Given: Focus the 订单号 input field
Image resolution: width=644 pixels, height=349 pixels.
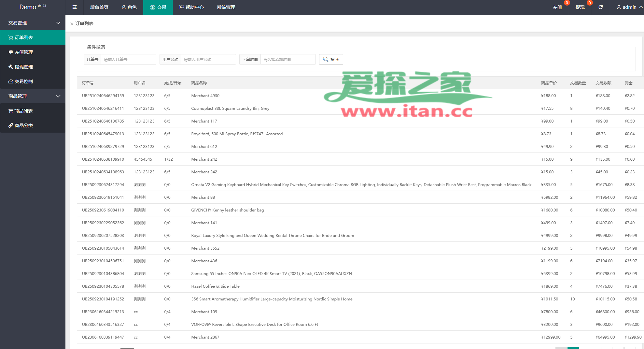Looking at the screenshot, I should click(128, 59).
